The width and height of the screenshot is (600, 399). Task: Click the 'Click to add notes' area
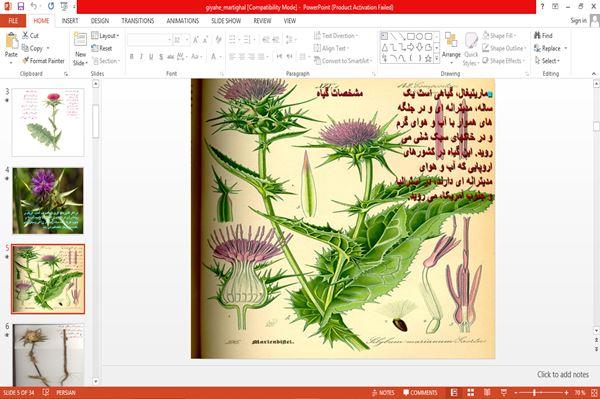[562, 375]
